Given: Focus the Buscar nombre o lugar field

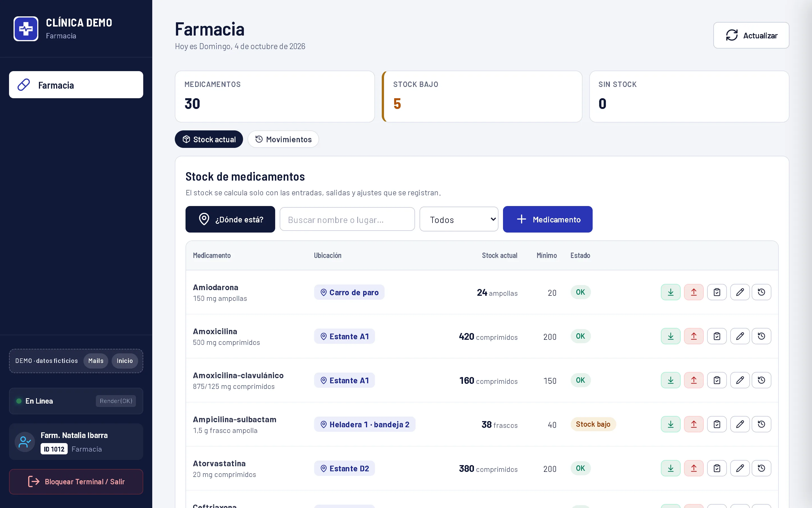Looking at the screenshot, I should click(347, 219).
